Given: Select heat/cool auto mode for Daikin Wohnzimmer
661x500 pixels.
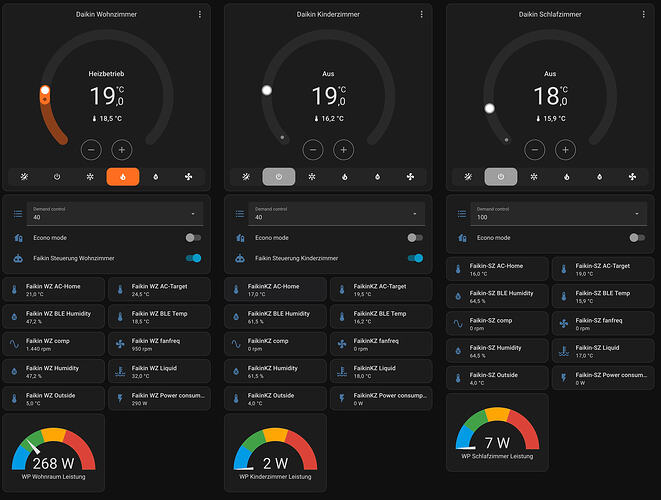Looking at the screenshot, I should [24, 177].
